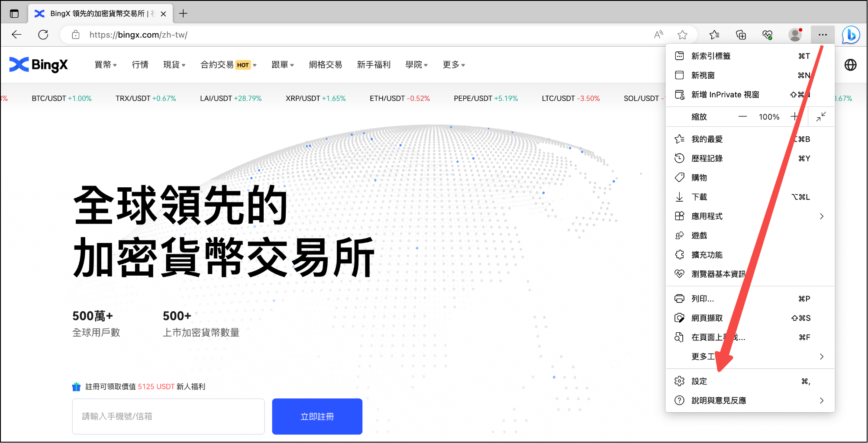Expand the 合約交易 dropdown menu
The height and width of the screenshot is (443, 868).
coord(228,65)
